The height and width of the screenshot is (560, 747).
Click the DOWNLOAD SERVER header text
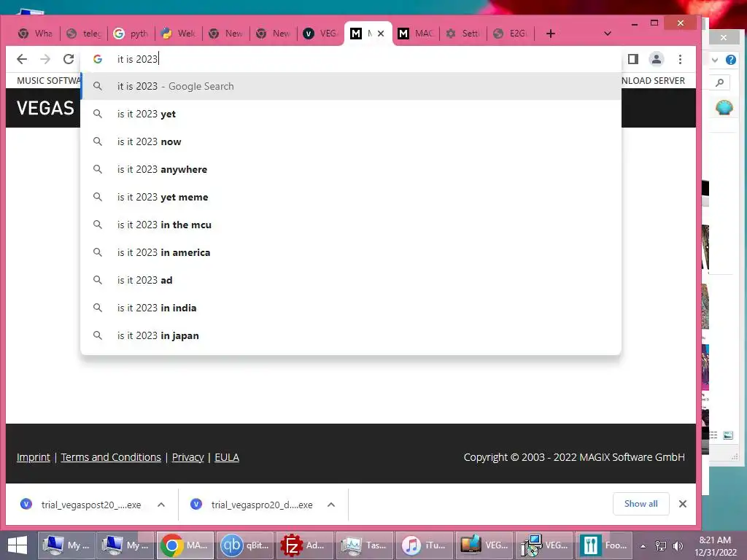[653, 80]
